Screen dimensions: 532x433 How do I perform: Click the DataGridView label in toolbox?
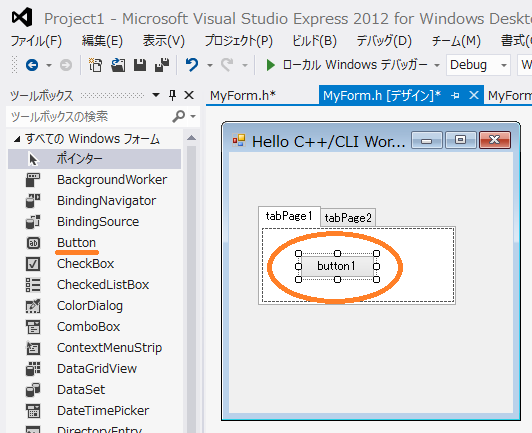97,369
